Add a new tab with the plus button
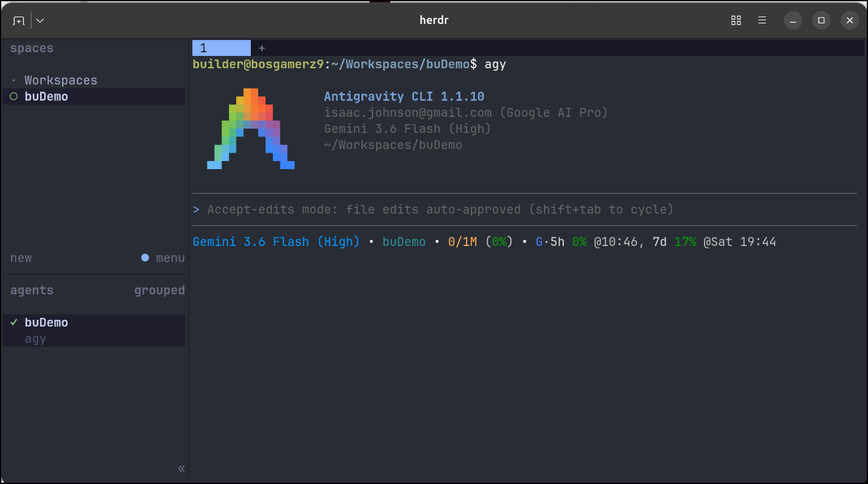This screenshot has height=484, width=868. [x=261, y=48]
